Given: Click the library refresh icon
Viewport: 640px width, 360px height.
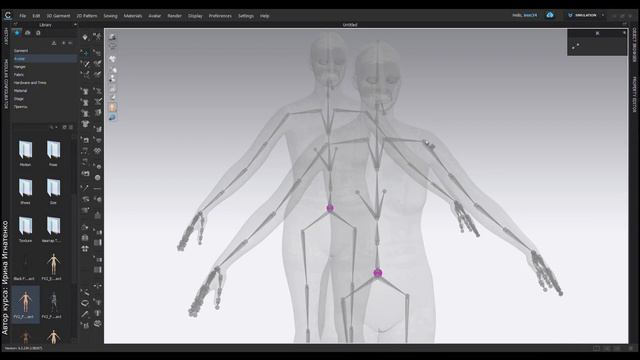Looking at the screenshot, I should (64, 127).
